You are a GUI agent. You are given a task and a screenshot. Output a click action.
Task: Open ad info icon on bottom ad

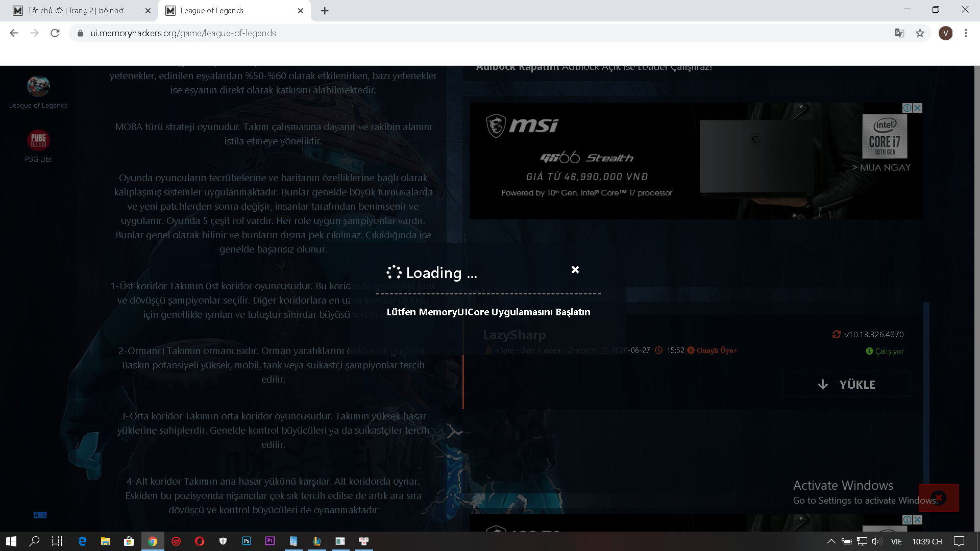908,519
